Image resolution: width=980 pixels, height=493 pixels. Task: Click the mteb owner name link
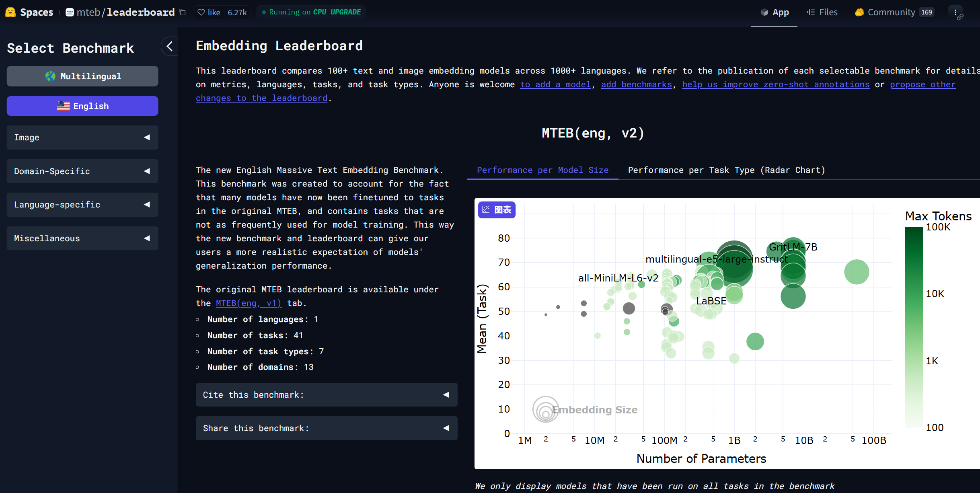click(x=88, y=12)
